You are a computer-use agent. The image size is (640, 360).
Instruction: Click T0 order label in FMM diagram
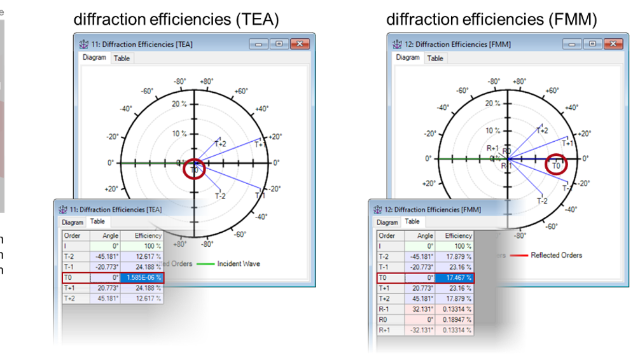(x=556, y=166)
